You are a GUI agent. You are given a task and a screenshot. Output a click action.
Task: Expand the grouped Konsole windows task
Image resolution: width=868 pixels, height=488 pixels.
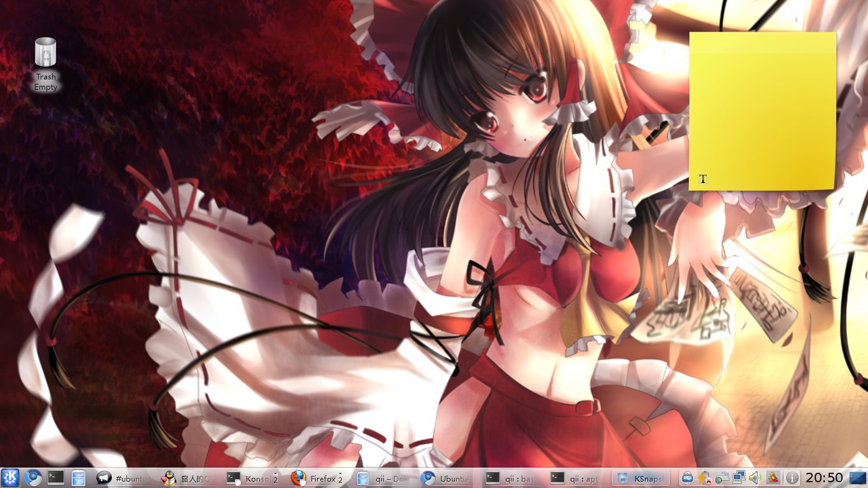pos(254,478)
